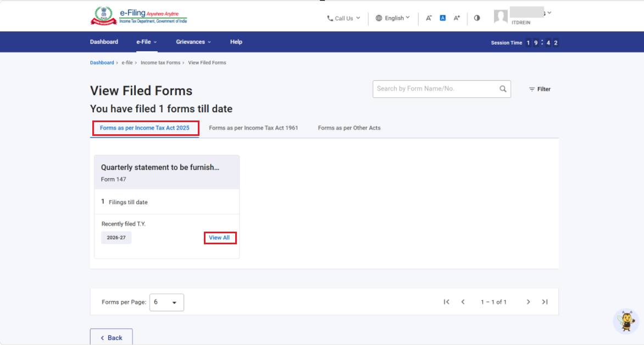Click the 'Filings till date' count text

click(124, 202)
